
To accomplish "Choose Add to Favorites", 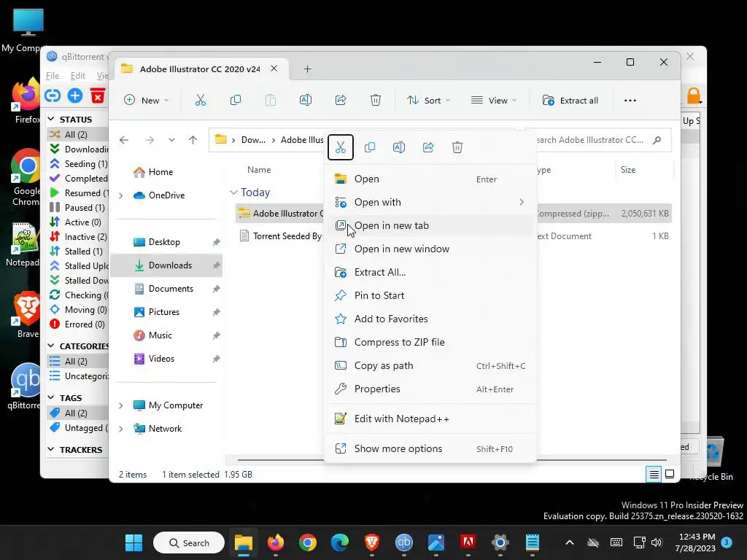I will coord(430,319).
